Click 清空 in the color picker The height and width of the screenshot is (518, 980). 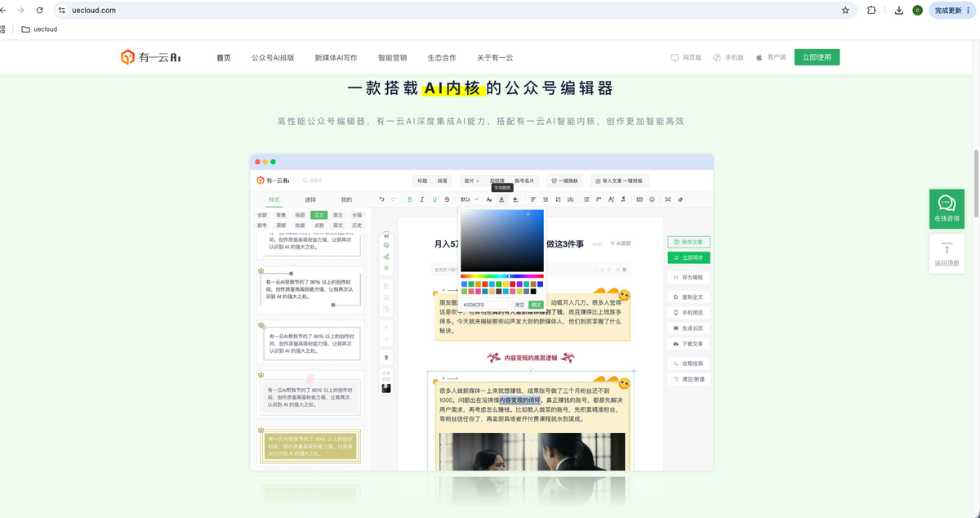click(519, 305)
